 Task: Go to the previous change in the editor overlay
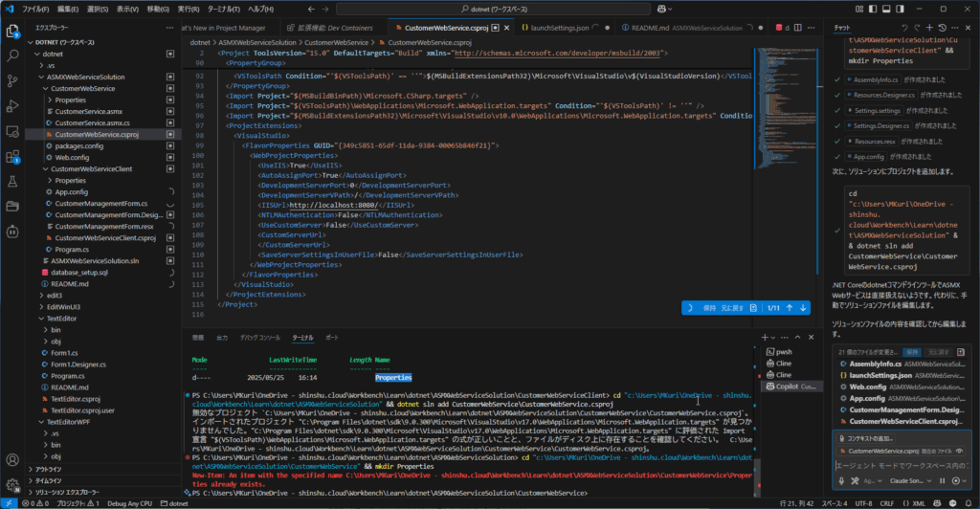coord(790,308)
